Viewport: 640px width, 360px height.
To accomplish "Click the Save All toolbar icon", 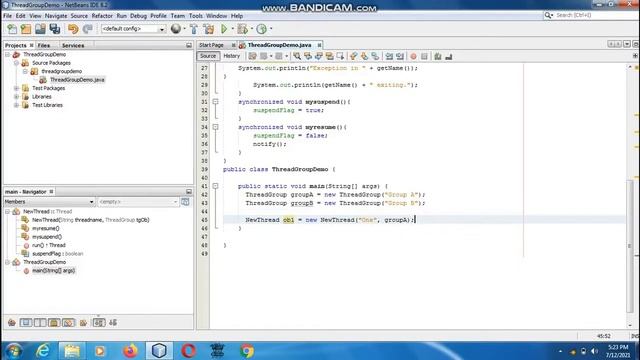I will tap(55, 29).
